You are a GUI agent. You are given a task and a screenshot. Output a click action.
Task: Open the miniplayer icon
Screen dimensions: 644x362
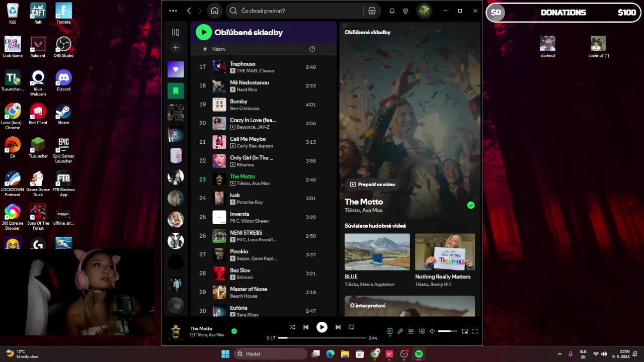465,331
